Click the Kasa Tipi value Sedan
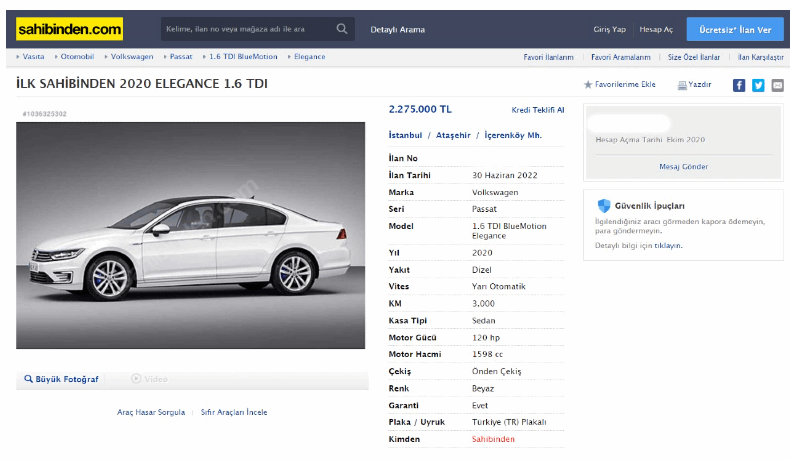 click(484, 320)
